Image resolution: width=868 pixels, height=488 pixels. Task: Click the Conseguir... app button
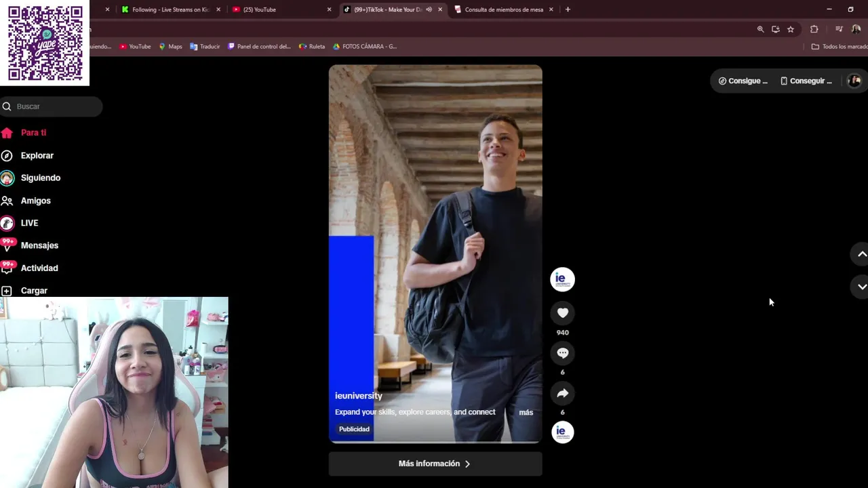(806, 81)
